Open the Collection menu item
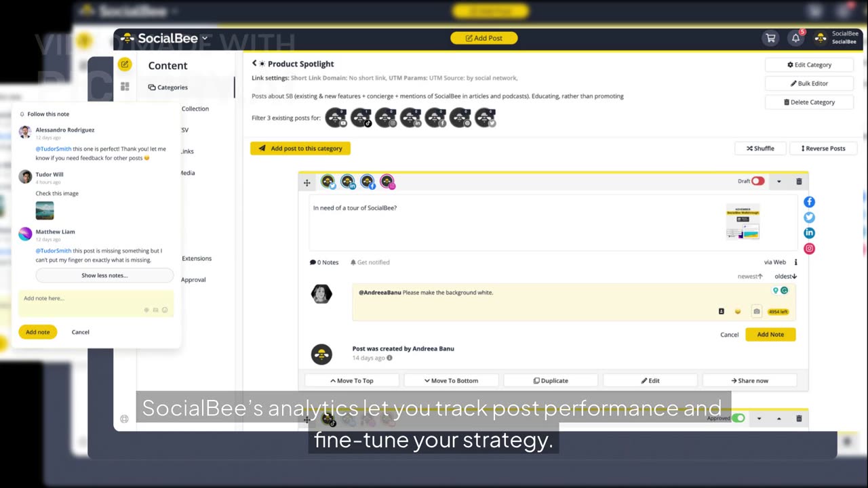 pos(195,108)
